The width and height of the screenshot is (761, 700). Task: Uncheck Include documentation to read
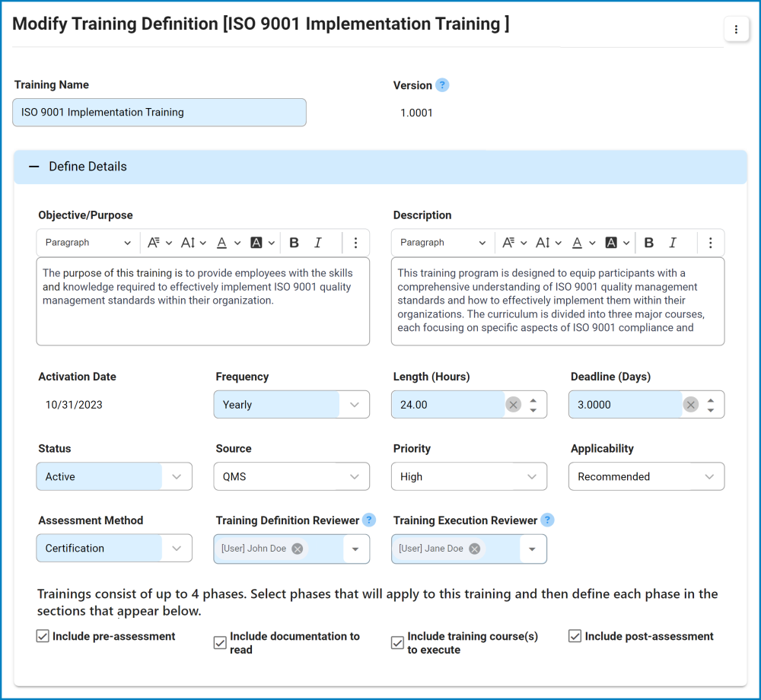tap(220, 642)
